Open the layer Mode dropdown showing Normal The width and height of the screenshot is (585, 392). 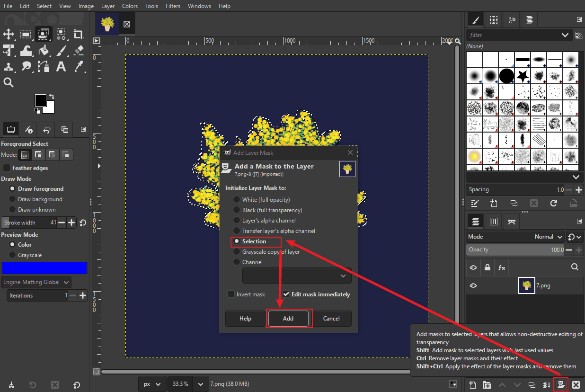[x=549, y=236]
